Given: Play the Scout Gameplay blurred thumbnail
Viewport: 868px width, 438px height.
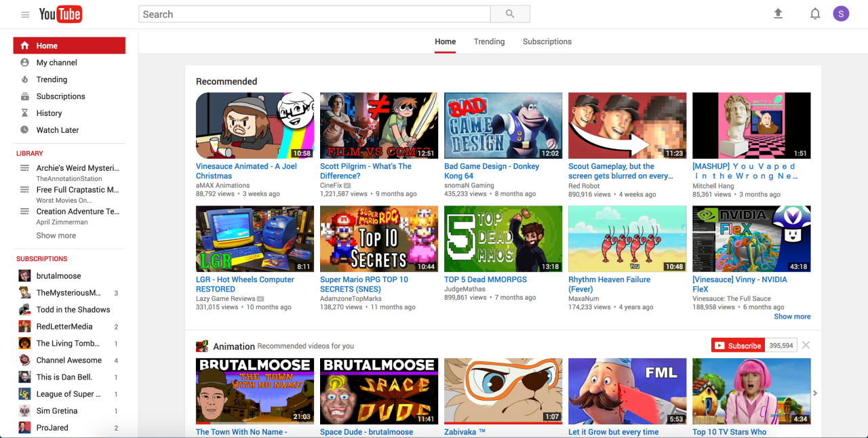Looking at the screenshot, I should (x=627, y=125).
